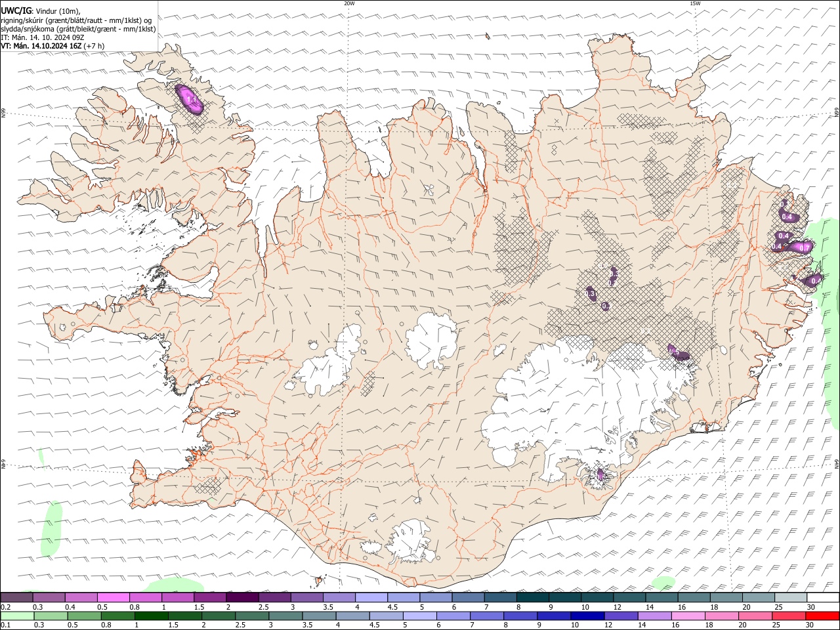Image resolution: width=840 pixels, height=630 pixels.
Task: Click the '3.5' label under upper color scale
Action: [x=327, y=607]
